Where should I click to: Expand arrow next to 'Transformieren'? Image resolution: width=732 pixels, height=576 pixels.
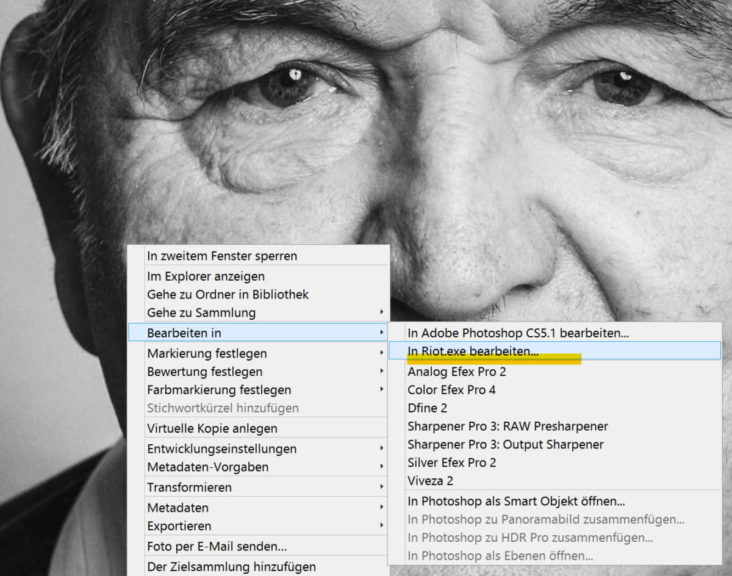pyautogui.click(x=381, y=487)
